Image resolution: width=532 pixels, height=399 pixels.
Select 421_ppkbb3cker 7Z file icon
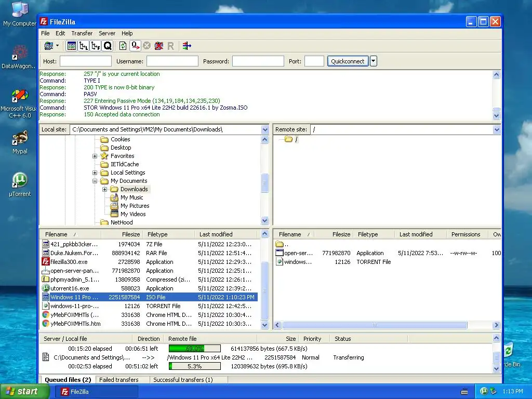46,244
